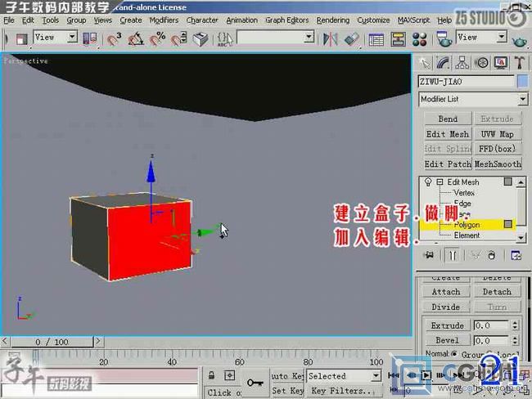Open the Utilities hammer panel tab
The image size is (532, 399).
click(x=520, y=63)
